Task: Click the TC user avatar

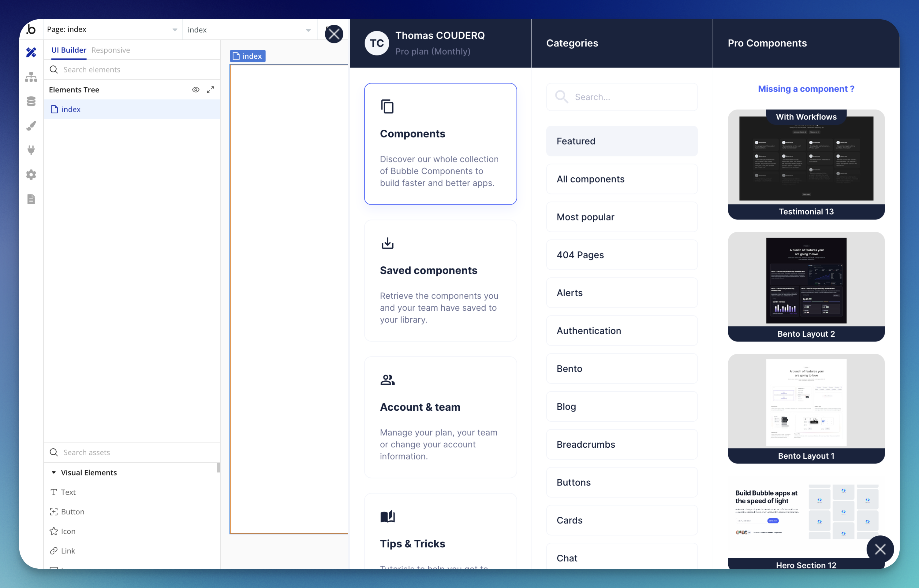Action: point(377,43)
